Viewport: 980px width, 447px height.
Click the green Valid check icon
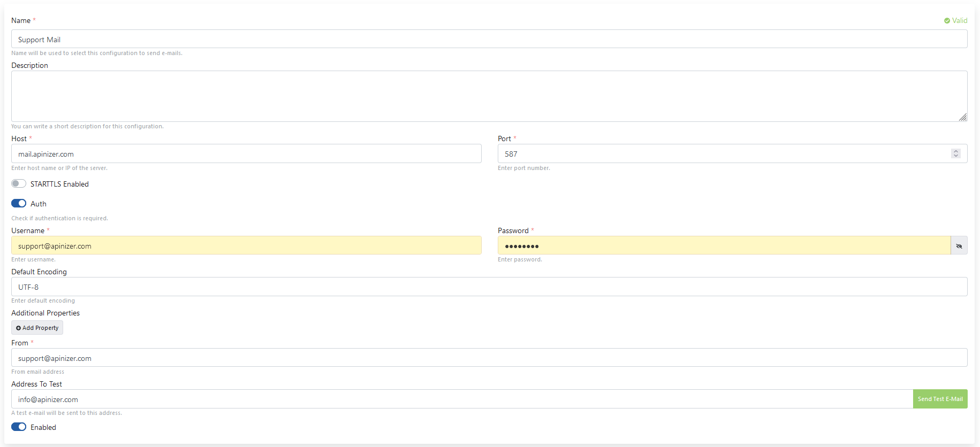tap(947, 21)
